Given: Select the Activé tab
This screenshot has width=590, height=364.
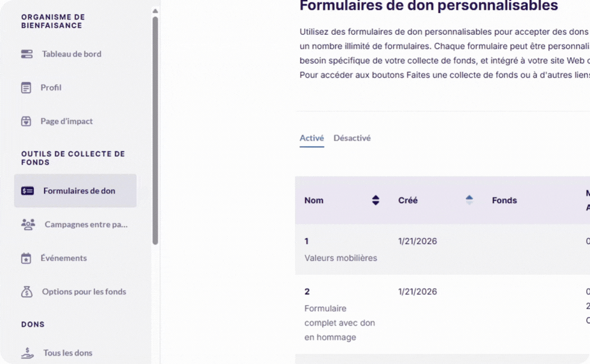Looking at the screenshot, I should pos(311,138).
